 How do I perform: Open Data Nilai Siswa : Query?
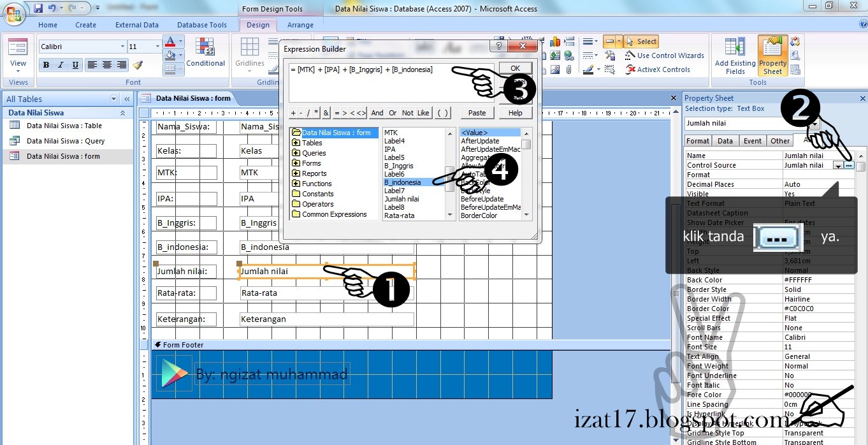click(66, 141)
